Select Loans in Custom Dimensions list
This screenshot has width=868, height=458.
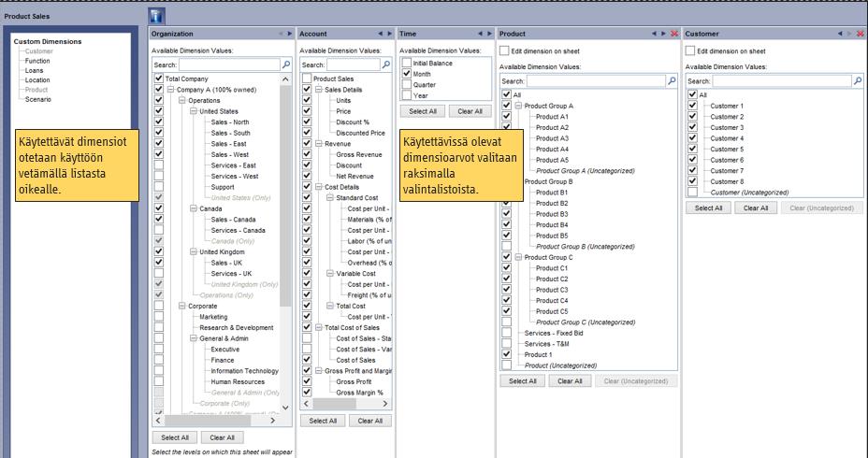[x=34, y=71]
